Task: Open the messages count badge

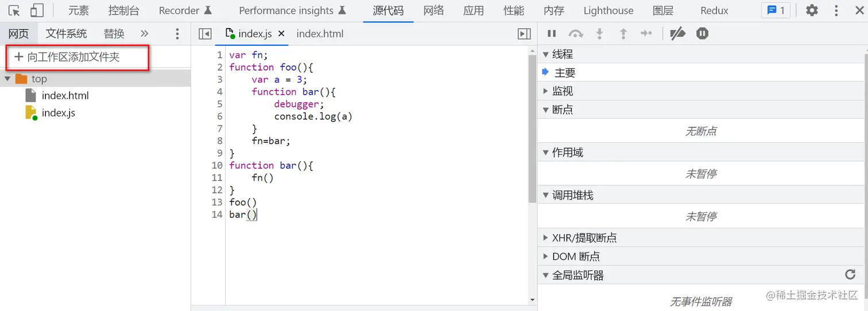Action: pyautogui.click(x=776, y=10)
